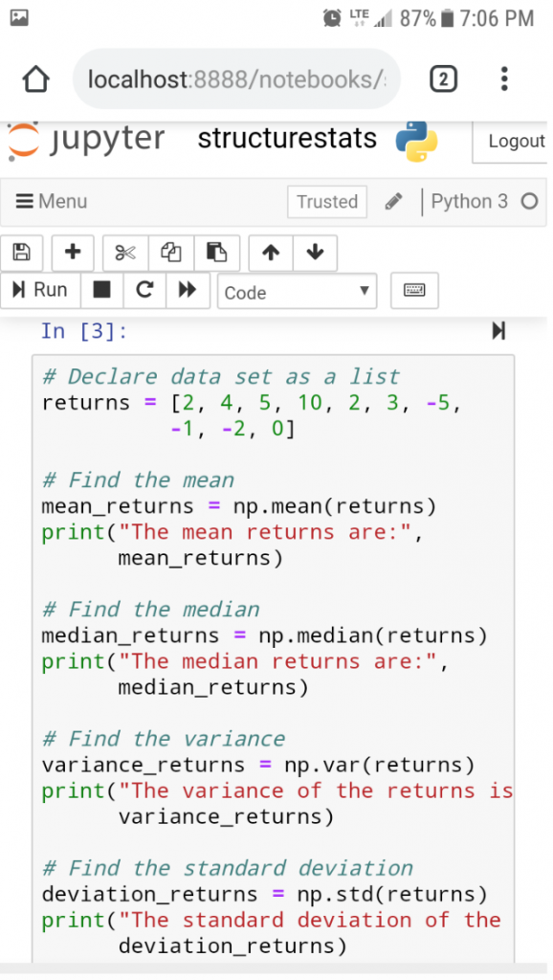
Task: Interrupt the kernel with stop square
Action: point(101,290)
